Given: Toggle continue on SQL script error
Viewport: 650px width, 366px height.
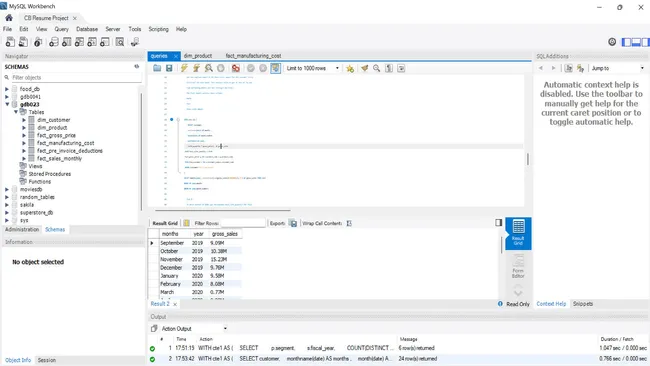Looking at the screenshot, I should tap(235, 68).
